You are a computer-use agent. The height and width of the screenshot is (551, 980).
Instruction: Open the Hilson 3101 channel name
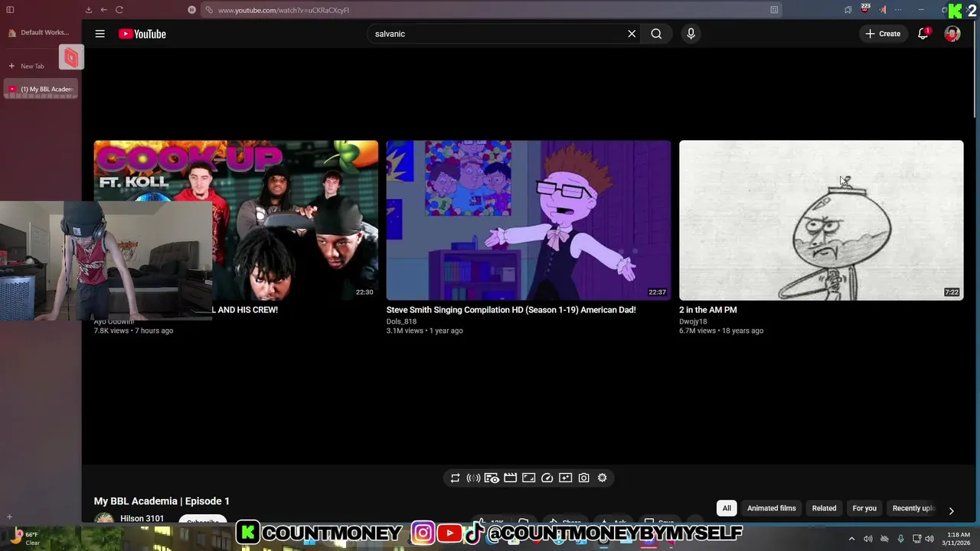tap(142, 519)
